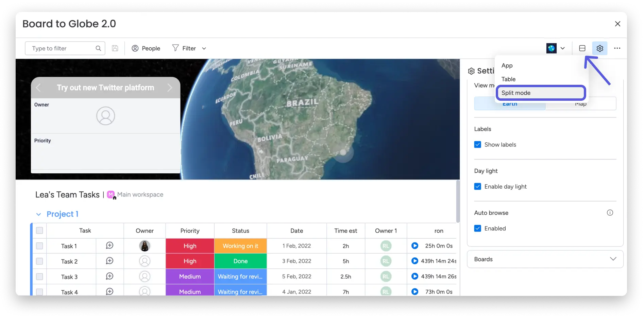Check the Task 1 row checkbox
This screenshot has height=318, width=644.
click(x=39, y=246)
